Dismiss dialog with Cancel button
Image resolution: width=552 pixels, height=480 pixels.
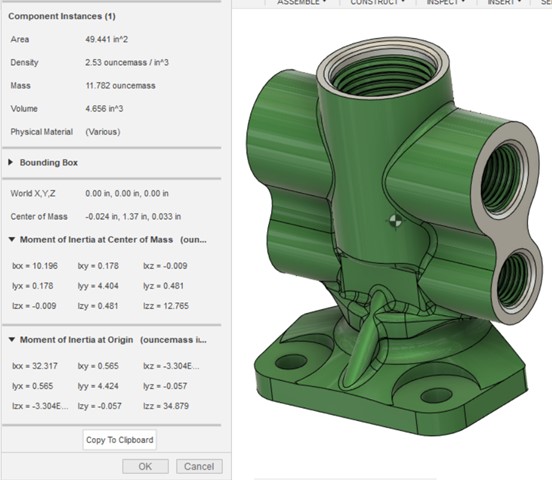tap(199, 467)
